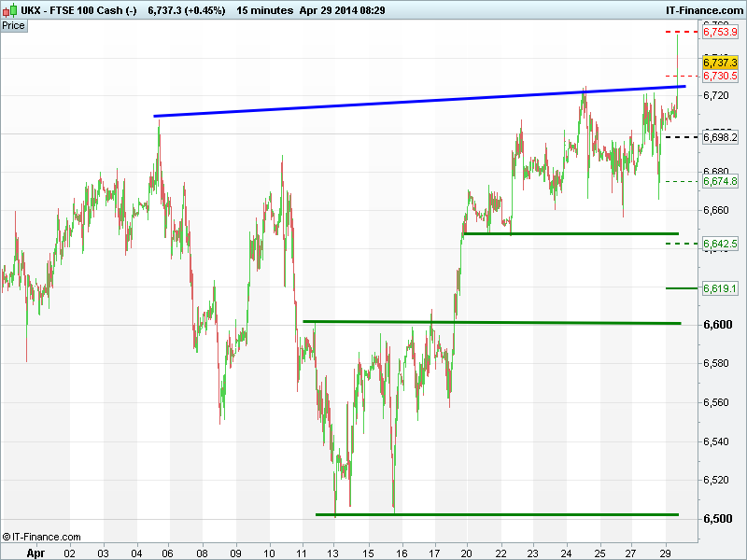Select the red 6,730.5 price label

(x=720, y=76)
